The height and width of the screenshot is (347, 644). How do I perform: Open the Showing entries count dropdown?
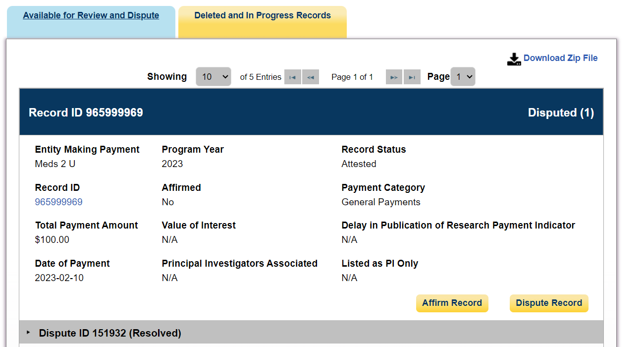[214, 77]
